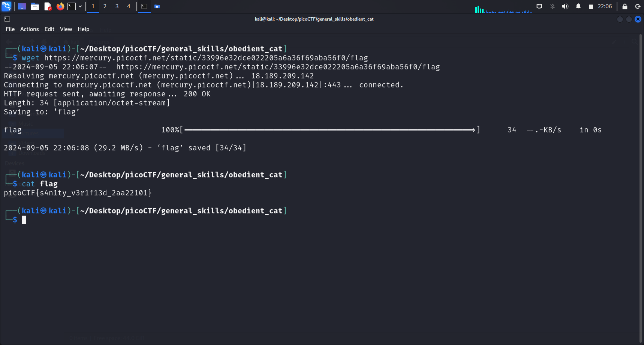Open the file manager from panel
Viewport: 644px width, 345px height.
[x=35, y=6]
